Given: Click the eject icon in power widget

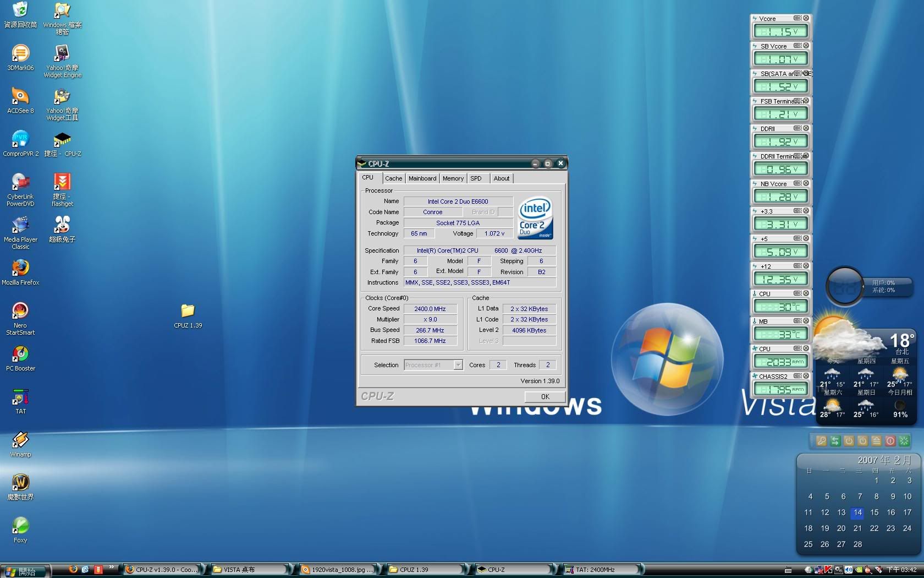Looking at the screenshot, I should coord(877,441).
